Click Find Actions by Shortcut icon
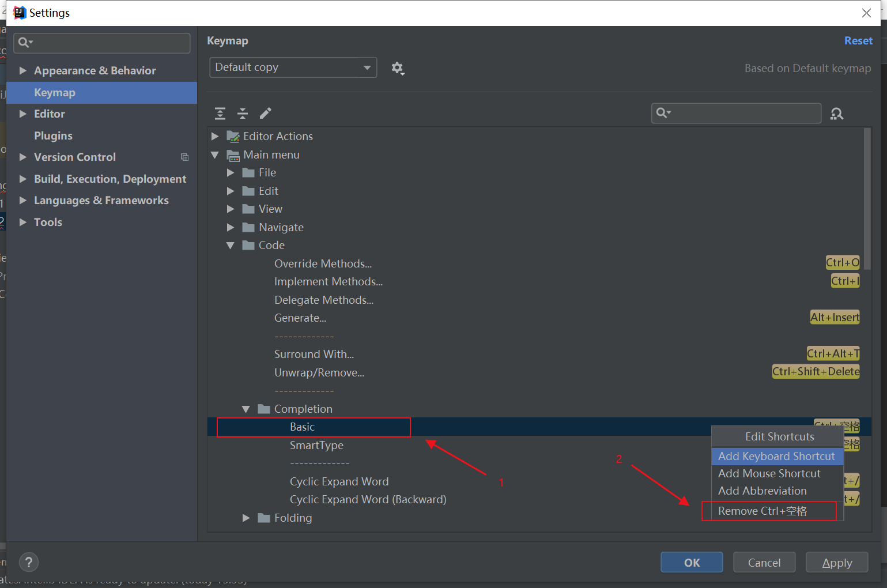This screenshot has height=588, width=887. 837,114
